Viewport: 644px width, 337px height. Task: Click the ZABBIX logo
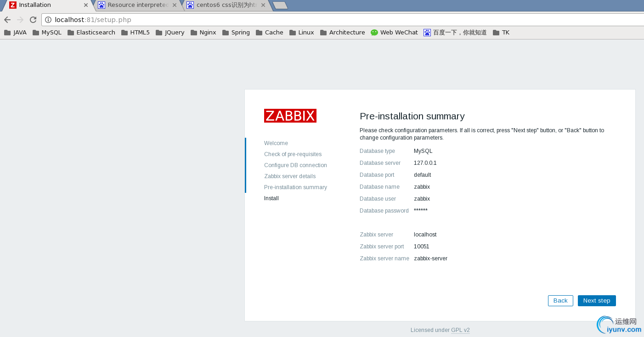(x=290, y=116)
